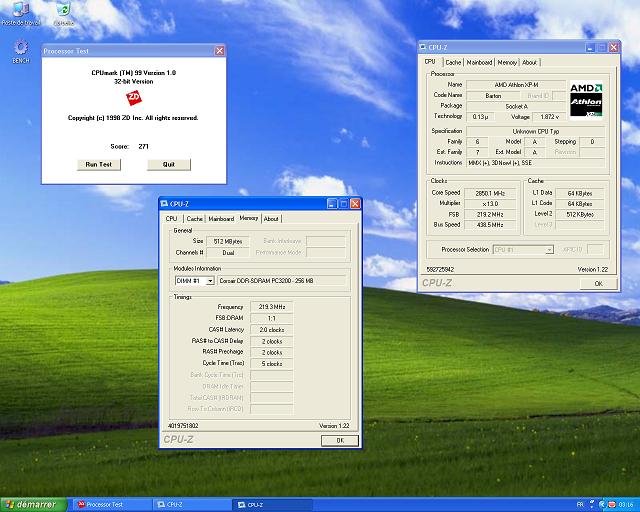Click OK in the right CPU-Z window

(598, 283)
